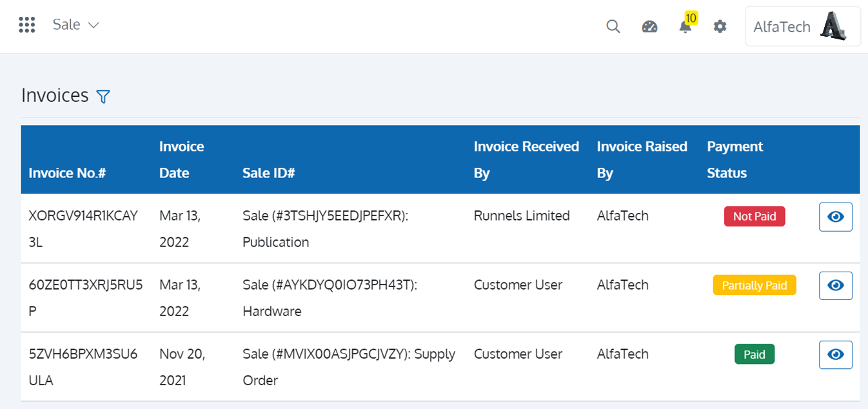
Task: View invoice 5ZVH6BPXM3SU6ULA via eye button
Action: [x=836, y=355]
